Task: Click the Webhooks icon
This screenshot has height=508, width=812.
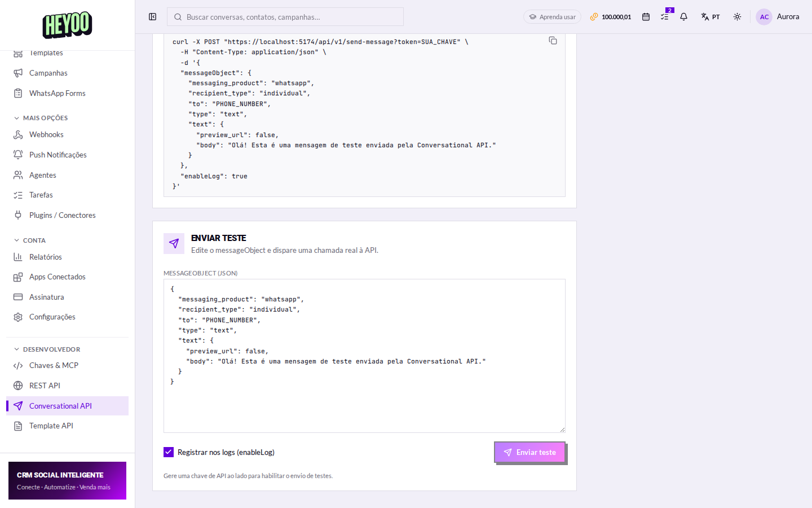Action: pos(18,134)
